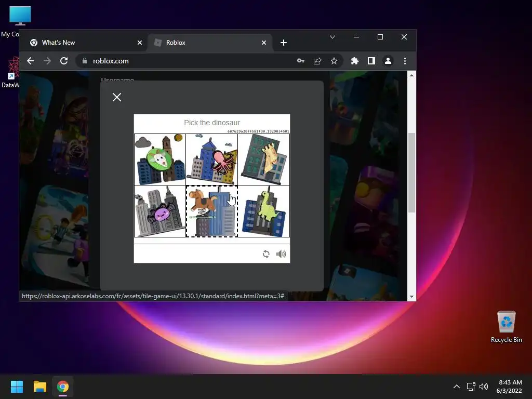This screenshot has height=399, width=532.
Task: Select the brown horse tile
Action: pyautogui.click(x=212, y=211)
